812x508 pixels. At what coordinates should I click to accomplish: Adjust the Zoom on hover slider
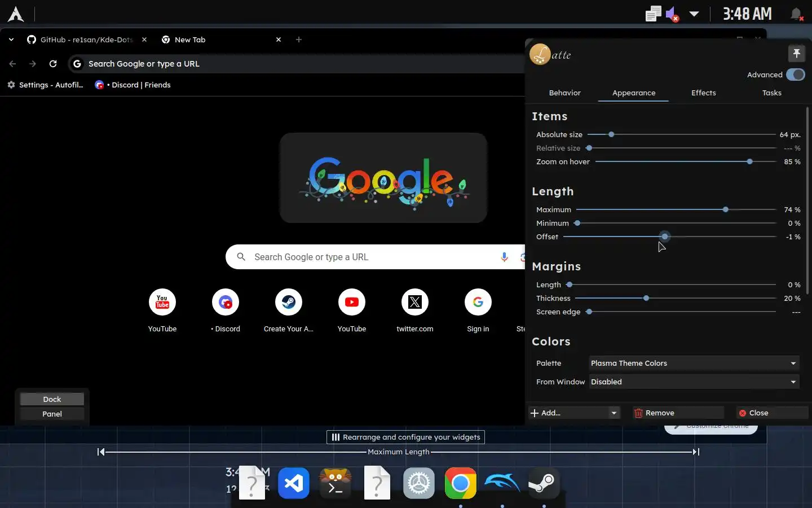point(686,161)
